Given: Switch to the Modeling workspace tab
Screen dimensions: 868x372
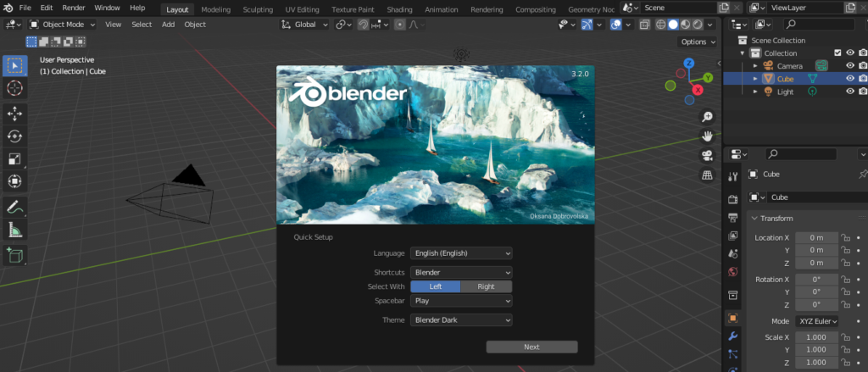Looking at the screenshot, I should tap(216, 9).
